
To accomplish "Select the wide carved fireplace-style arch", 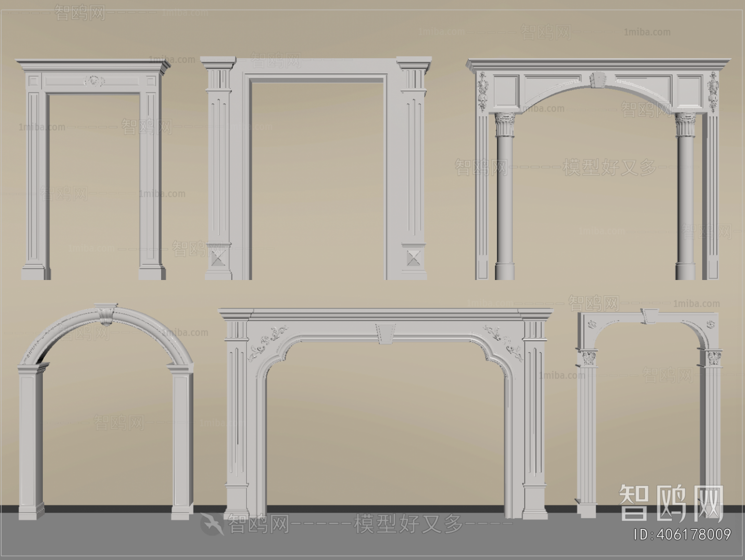I will pyautogui.click(x=380, y=414).
